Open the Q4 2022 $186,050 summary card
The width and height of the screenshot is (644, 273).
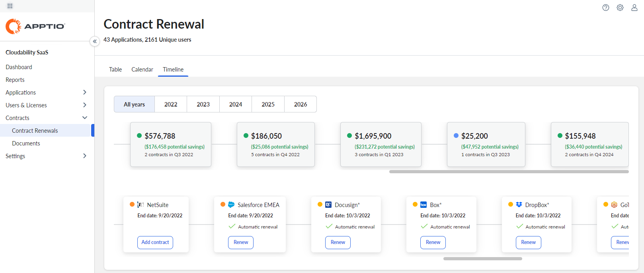276,144
